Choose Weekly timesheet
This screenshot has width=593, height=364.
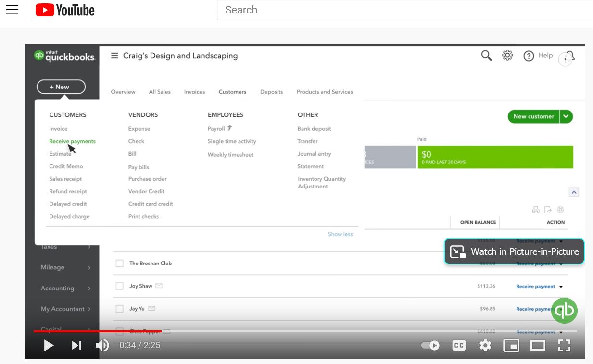click(230, 155)
